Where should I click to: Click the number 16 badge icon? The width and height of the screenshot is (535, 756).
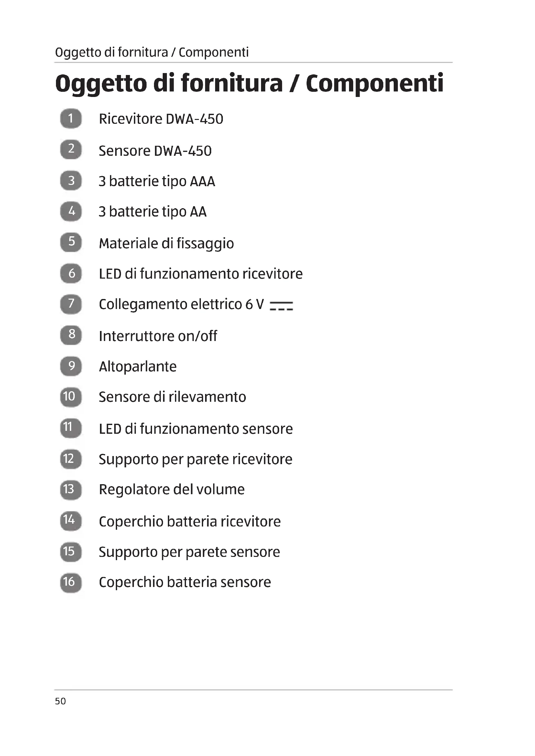click(x=71, y=582)
